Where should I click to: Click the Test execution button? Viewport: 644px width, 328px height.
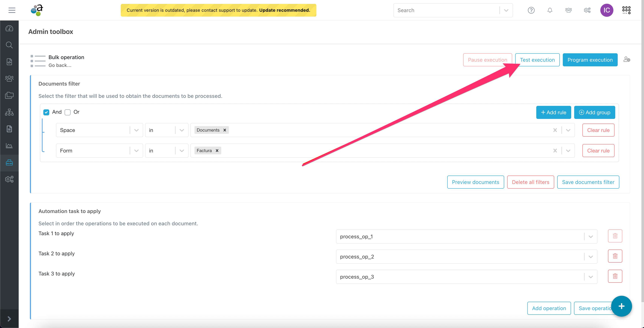[537, 60]
